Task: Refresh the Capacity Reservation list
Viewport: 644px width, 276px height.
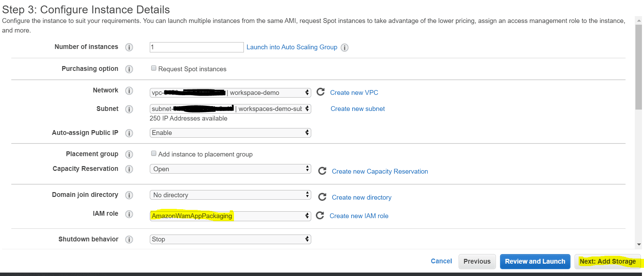Action: 322,171
